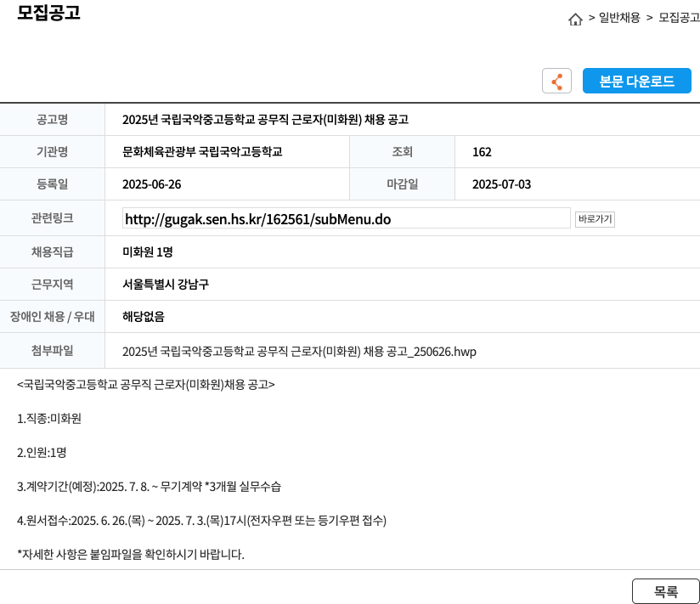Click the 첨부파일 label cell

click(52, 351)
